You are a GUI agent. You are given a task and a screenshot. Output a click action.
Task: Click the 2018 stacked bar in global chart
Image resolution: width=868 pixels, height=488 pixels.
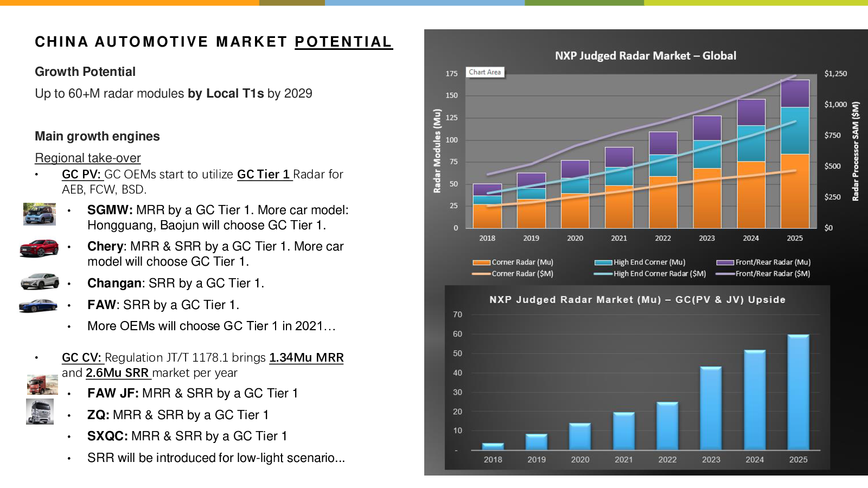point(487,206)
